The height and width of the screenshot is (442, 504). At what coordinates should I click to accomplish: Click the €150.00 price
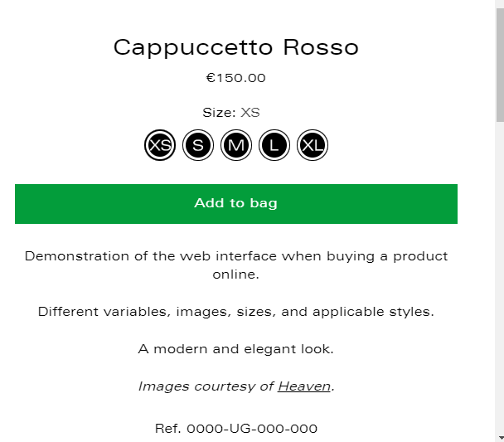point(236,79)
